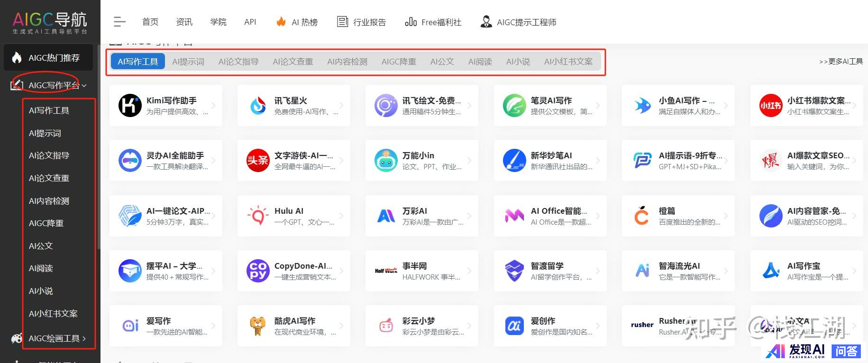This screenshot has width=868, height=363.
Task: Open the AI Office智能 logo icon
Action: click(x=514, y=216)
